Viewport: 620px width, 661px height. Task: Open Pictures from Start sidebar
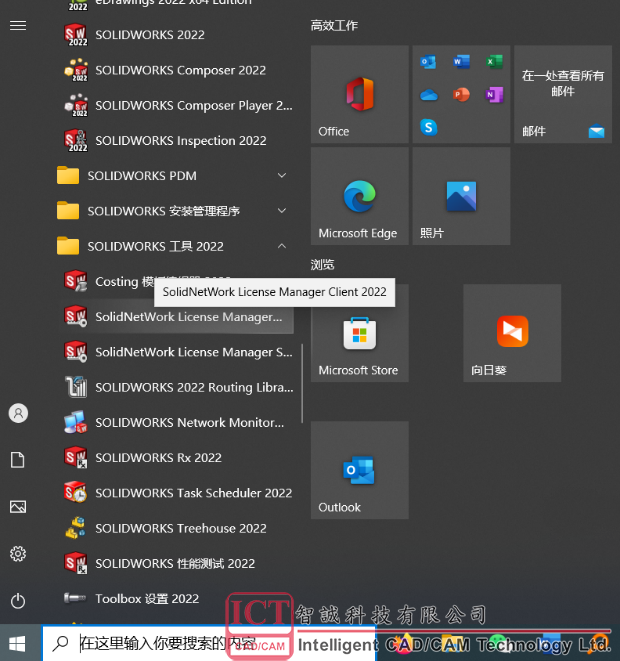pyautogui.click(x=18, y=507)
